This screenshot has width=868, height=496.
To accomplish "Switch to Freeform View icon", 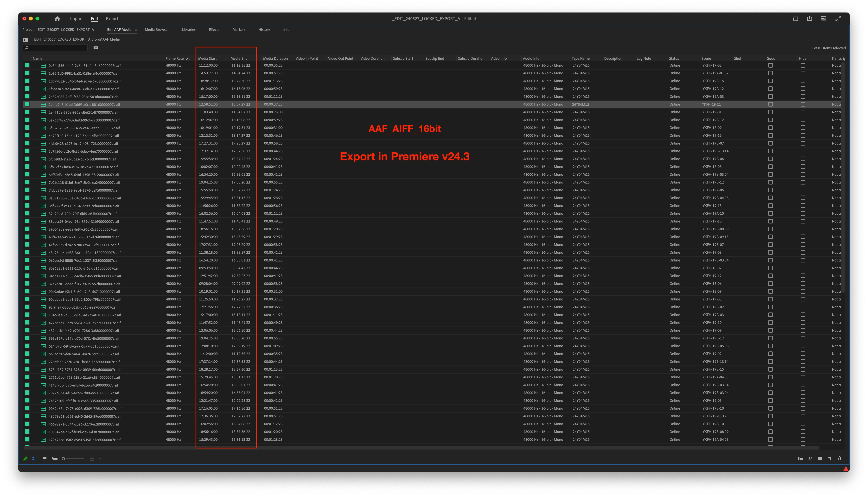I will click(55, 458).
